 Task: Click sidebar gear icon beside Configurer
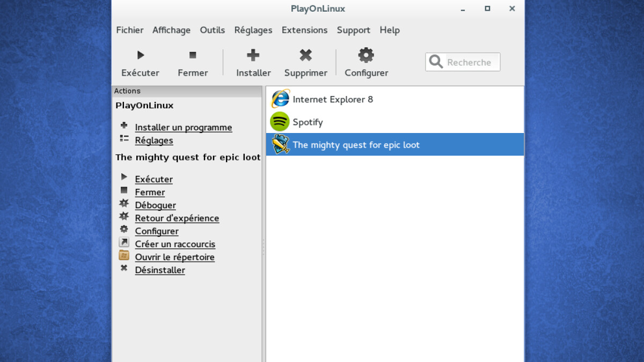pyautogui.click(x=124, y=229)
